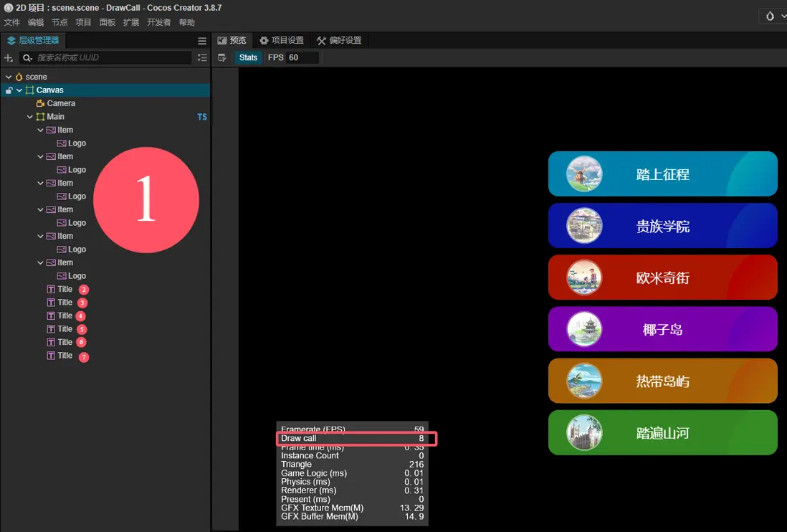Screen dimensions: 787x532
Task: Click the expand/collapse all nodes icon
Action: pos(202,58)
